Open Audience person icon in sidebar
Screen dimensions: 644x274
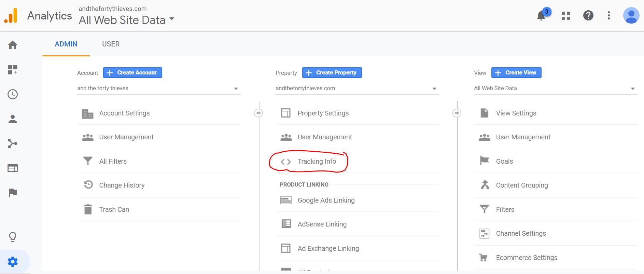[x=13, y=119]
